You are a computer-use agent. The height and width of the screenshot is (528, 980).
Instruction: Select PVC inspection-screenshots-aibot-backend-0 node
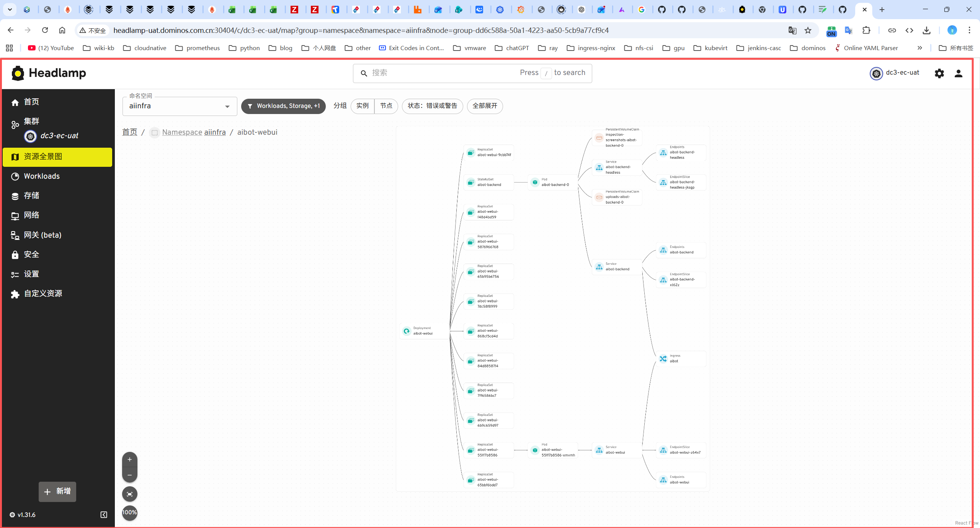point(617,137)
